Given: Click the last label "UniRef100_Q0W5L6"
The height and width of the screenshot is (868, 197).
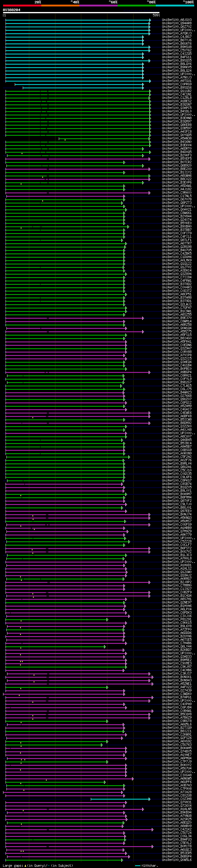Looking at the screenshot, I should [177, 860].
